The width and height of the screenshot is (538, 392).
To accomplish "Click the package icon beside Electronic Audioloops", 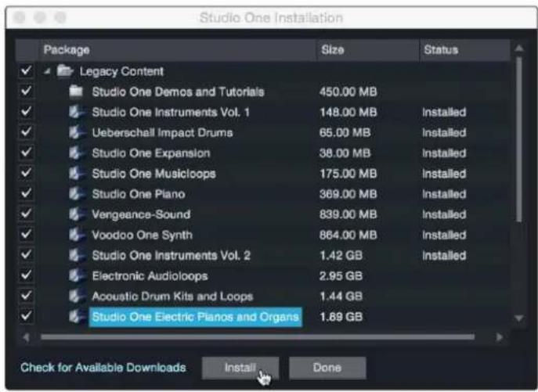I will 77,275.
